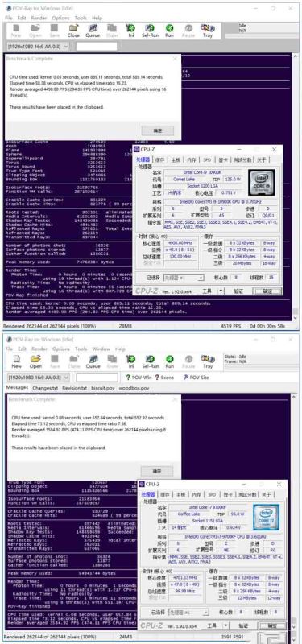Screen dimensions: 302x644
Task: Open SPD tab in i7-9700KF CPU-Z
Action: coord(212,494)
